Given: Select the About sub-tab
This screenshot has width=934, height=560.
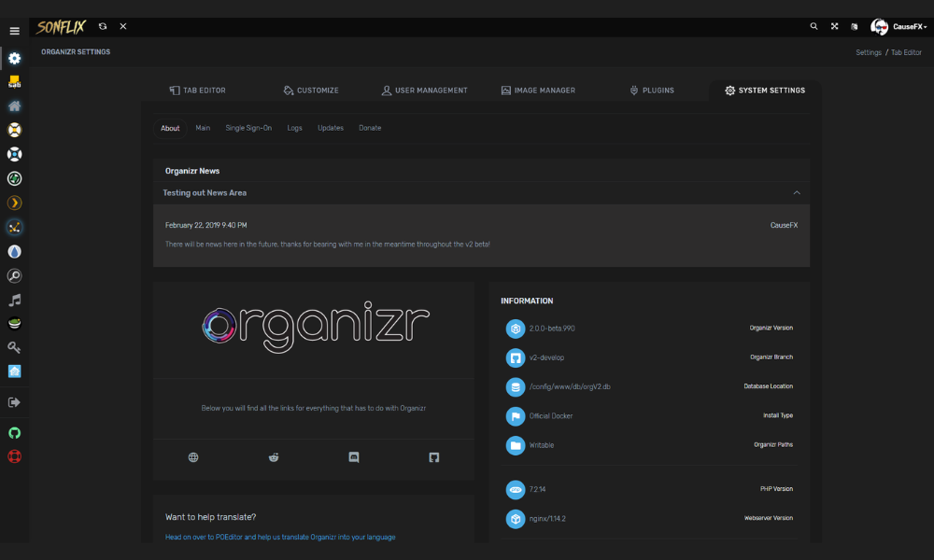Looking at the screenshot, I should point(170,129).
